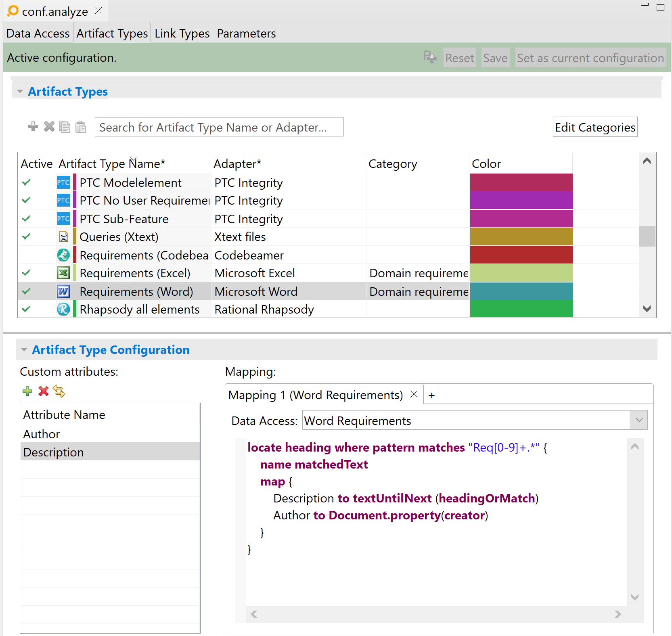
Task: Close the conf.analyze editor tab
Action: [98, 11]
